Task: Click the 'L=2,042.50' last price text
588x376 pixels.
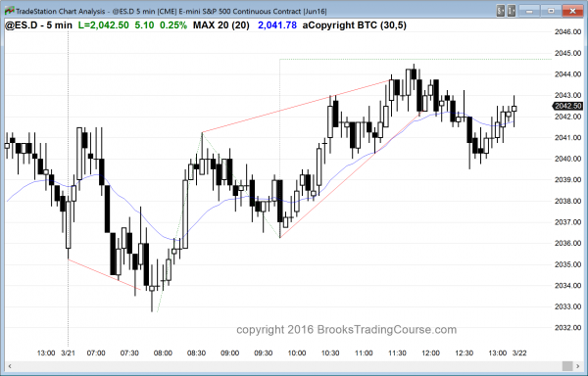Action: (104, 25)
